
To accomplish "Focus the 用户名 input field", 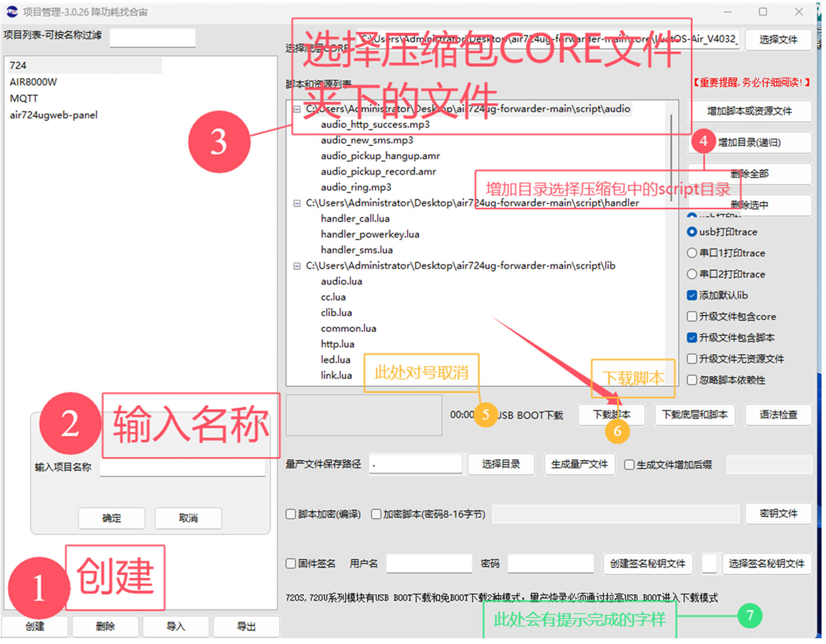I will point(429,563).
